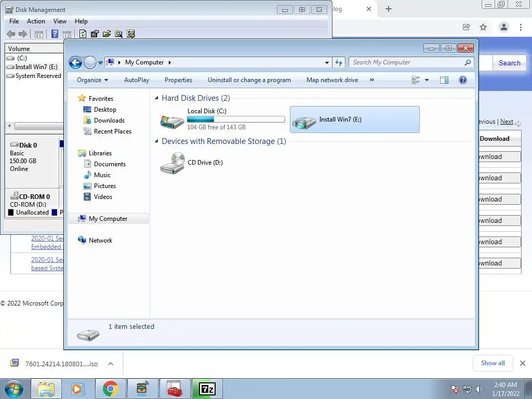Click the volume speaker tray icon
The width and height of the screenshot is (532, 399).
pos(479,389)
